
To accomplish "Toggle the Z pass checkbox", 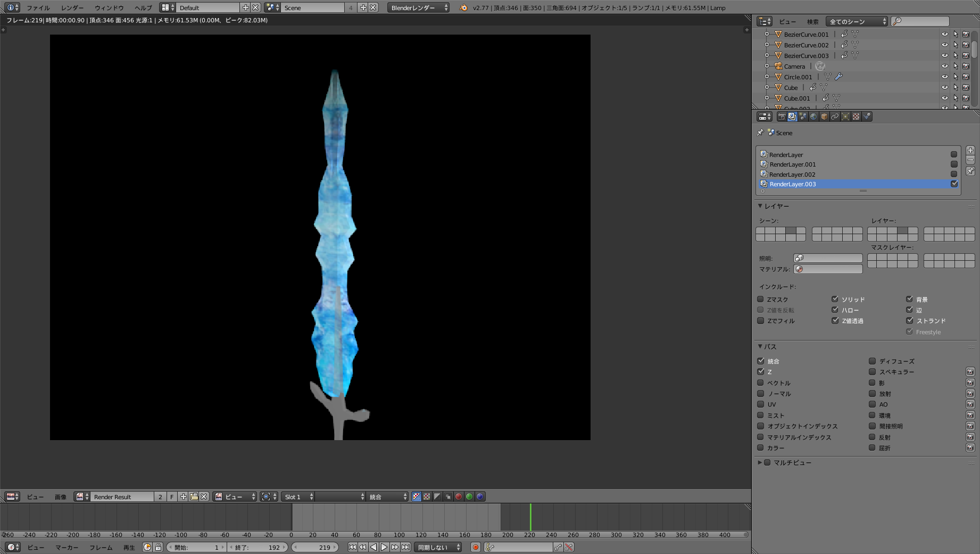I will [760, 371].
